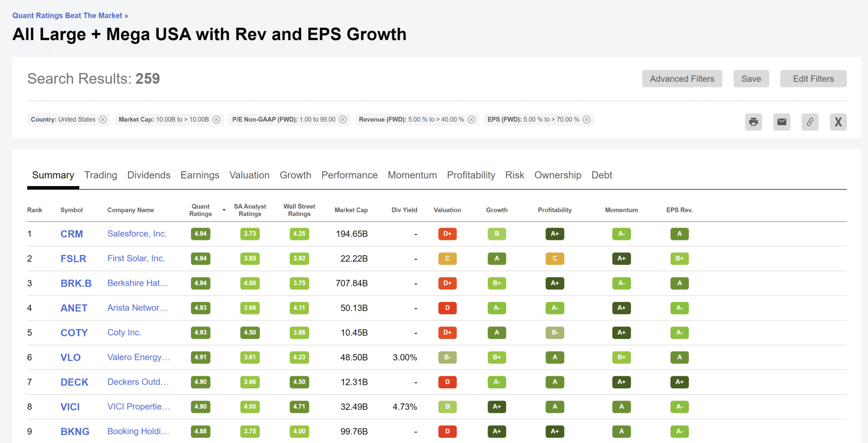This screenshot has width=868, height=443.
Task: Save the current screener
Action: [x=751, y=78]
